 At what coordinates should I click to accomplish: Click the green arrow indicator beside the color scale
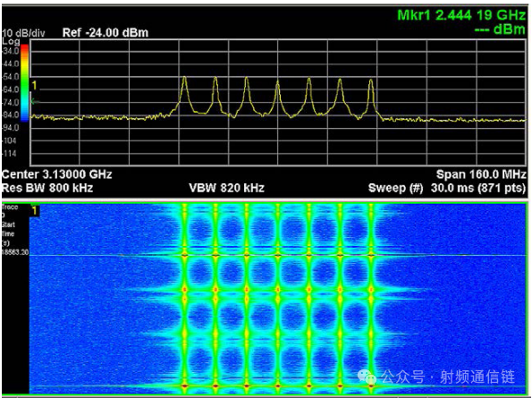click(x=35, y=101)
